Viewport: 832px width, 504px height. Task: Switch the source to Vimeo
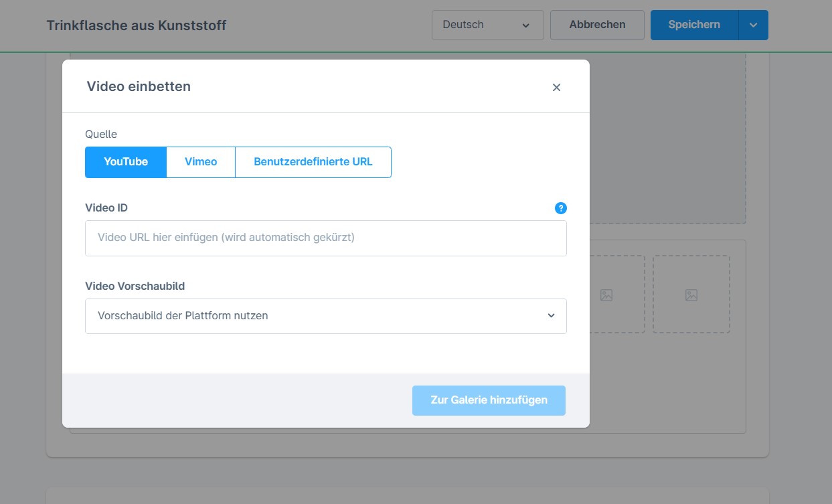(x=201, y=162)
